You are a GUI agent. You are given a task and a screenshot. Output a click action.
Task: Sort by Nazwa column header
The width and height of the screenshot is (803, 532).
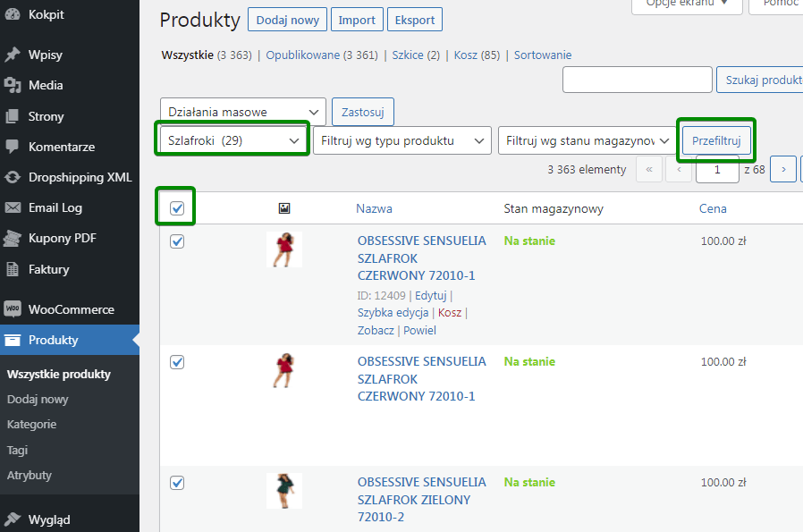coord(375,208)
